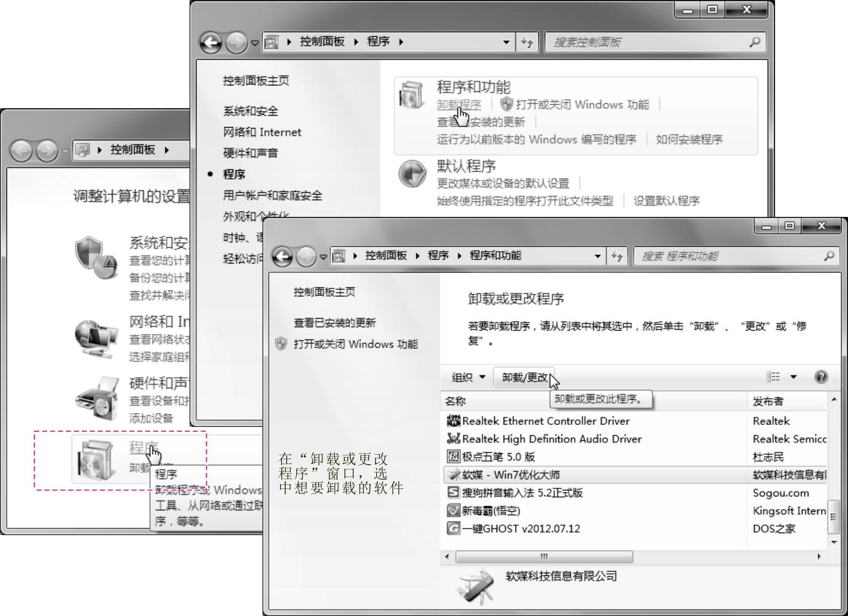
Task: Click 默认程序 heading link
Action: point(466,166)
